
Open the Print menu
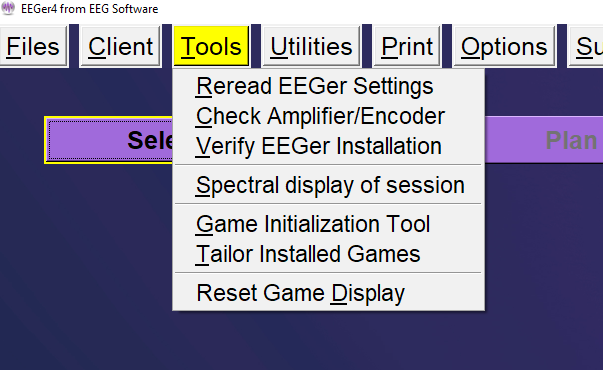coord(407,47)
